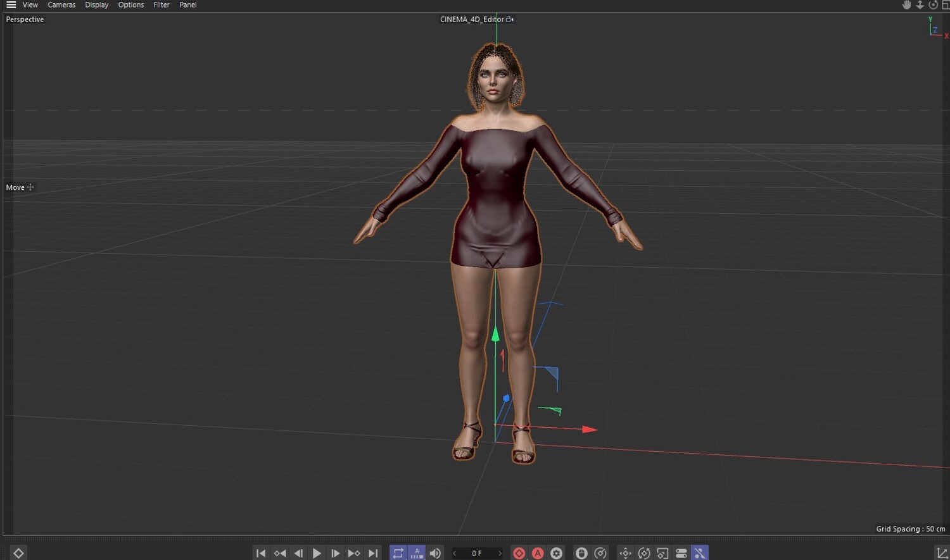This screenshot has width=950, height=560.
Task: Open the Cameras menu
Action: 61,4
